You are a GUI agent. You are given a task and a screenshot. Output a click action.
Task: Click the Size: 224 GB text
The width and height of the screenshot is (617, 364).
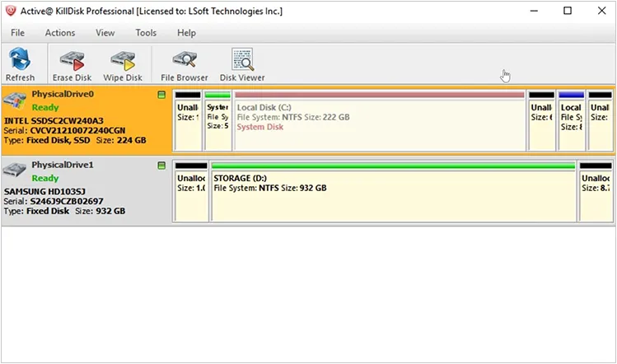(121, 140)
